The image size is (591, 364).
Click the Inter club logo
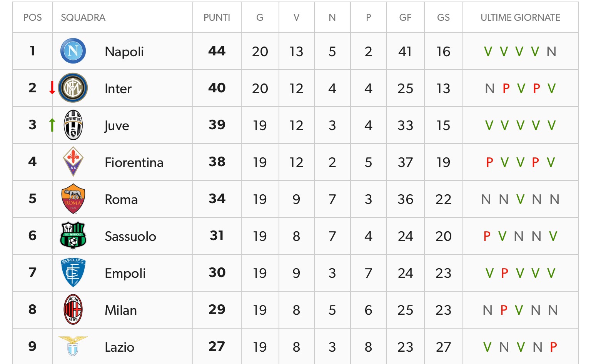point(73,88)
